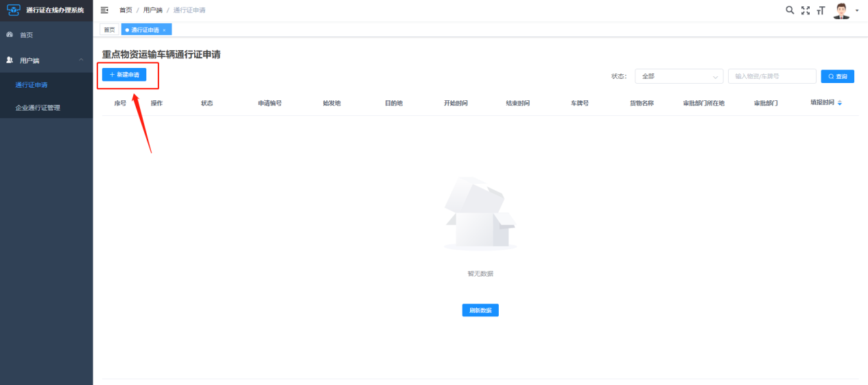Switch to the 首页 tab
This screenshot has width=868, height=385.
(110, 30)
